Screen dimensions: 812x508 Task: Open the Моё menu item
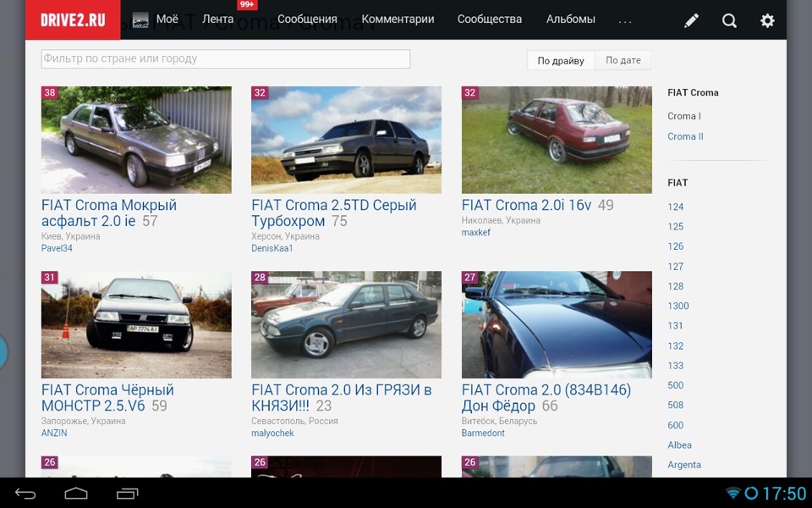click(167, 19)
